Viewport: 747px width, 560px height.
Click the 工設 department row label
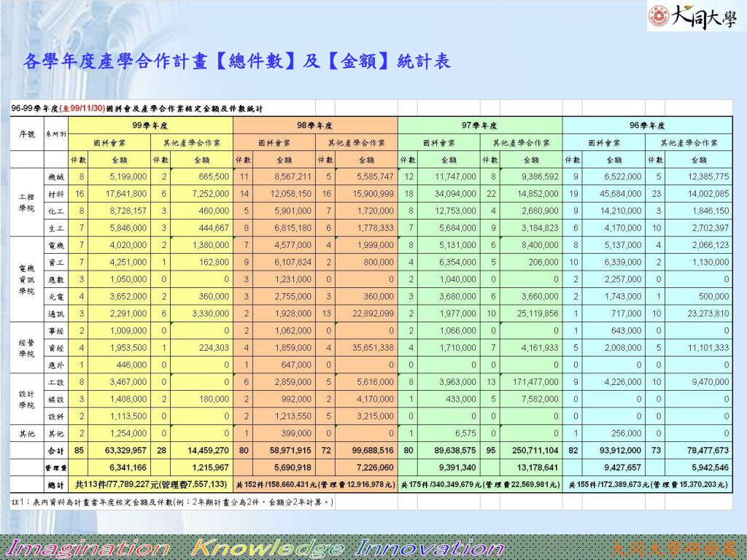(x=56, y=383)
